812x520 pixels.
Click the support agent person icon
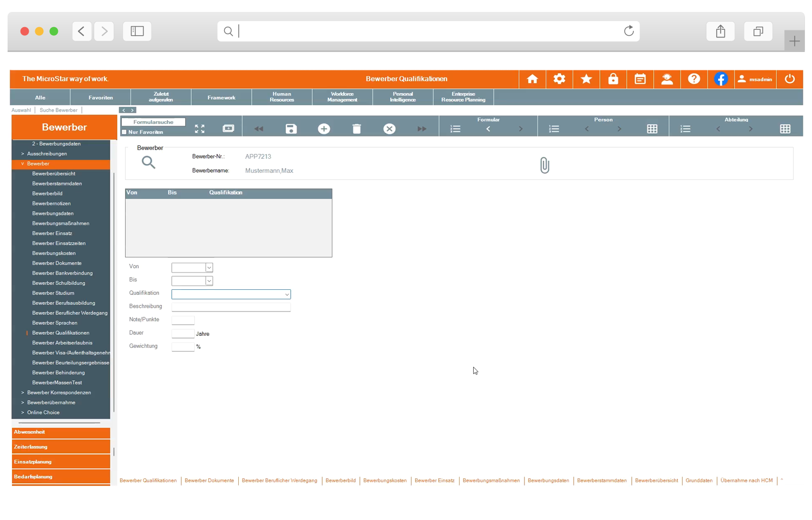tap(667, 79)
